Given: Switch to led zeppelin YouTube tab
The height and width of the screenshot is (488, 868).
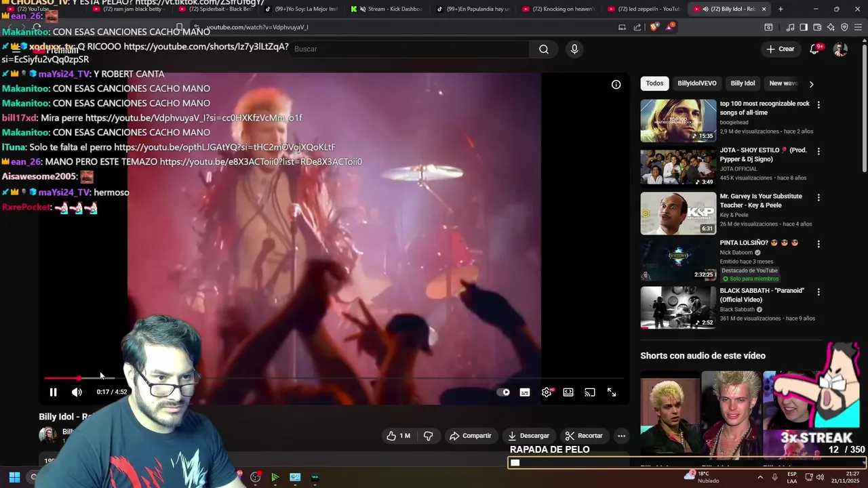Looking at the screenshot, I should [645, 9].
